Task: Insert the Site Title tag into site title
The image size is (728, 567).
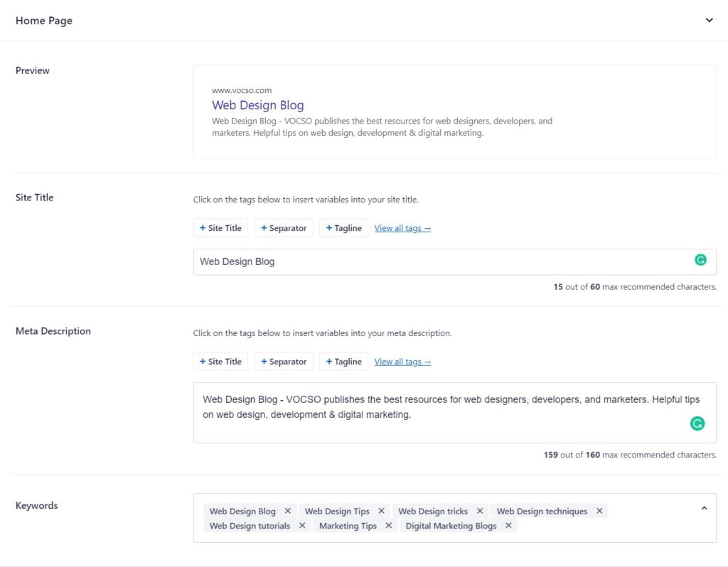Action: [220, 227]
